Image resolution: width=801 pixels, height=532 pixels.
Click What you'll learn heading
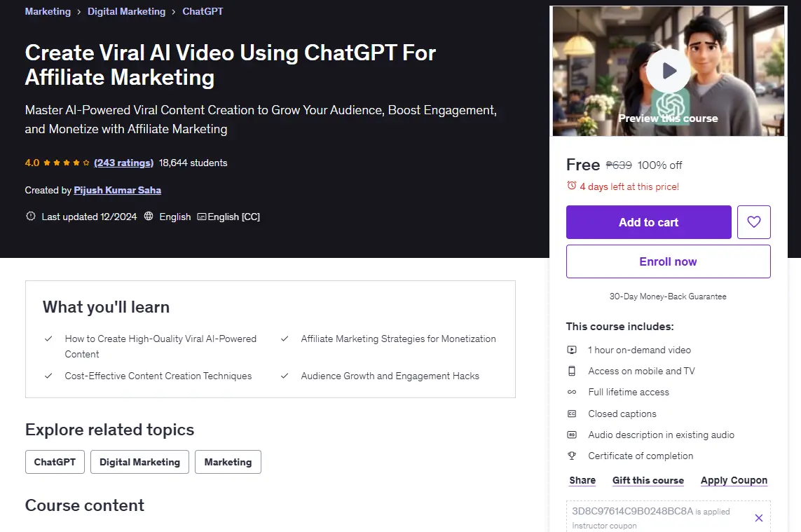tap(107, 306)
